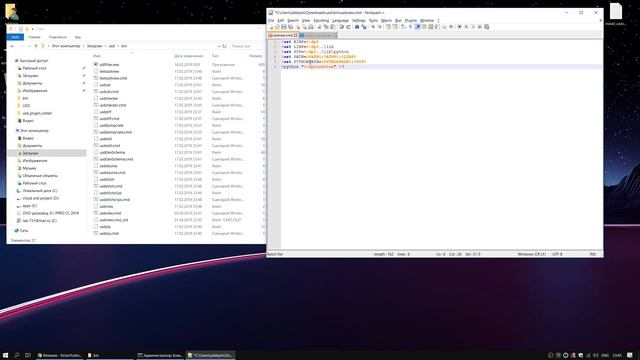This screenshot has height=360, width=640.
Task: Click the Save All icon in Notepad++ toolbar
Action: pos(290,27)
